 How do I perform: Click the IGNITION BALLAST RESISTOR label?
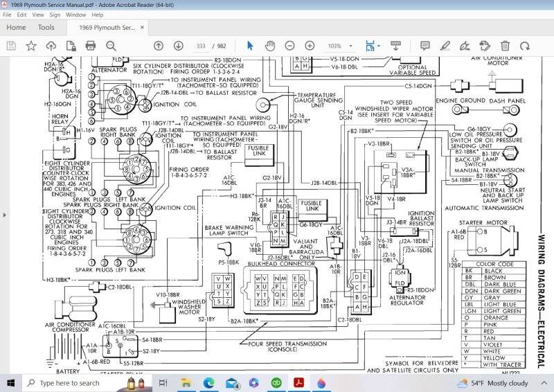[x=421, y=218]
